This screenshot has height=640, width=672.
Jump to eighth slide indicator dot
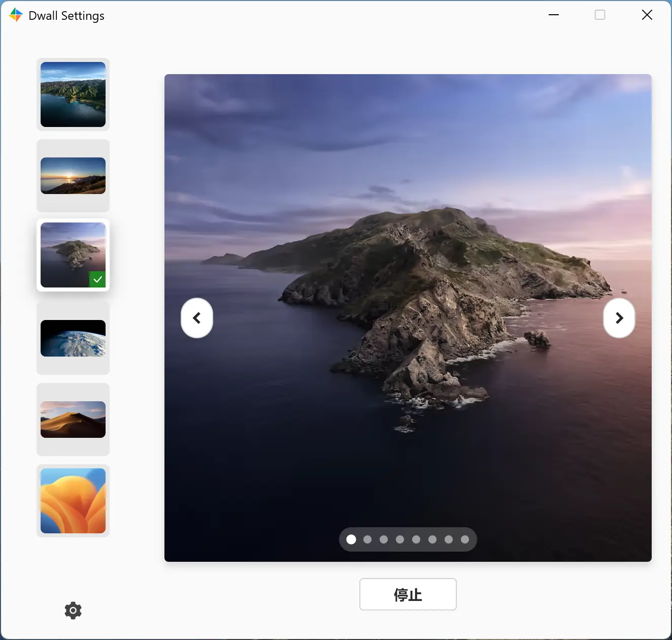[465, 539]
